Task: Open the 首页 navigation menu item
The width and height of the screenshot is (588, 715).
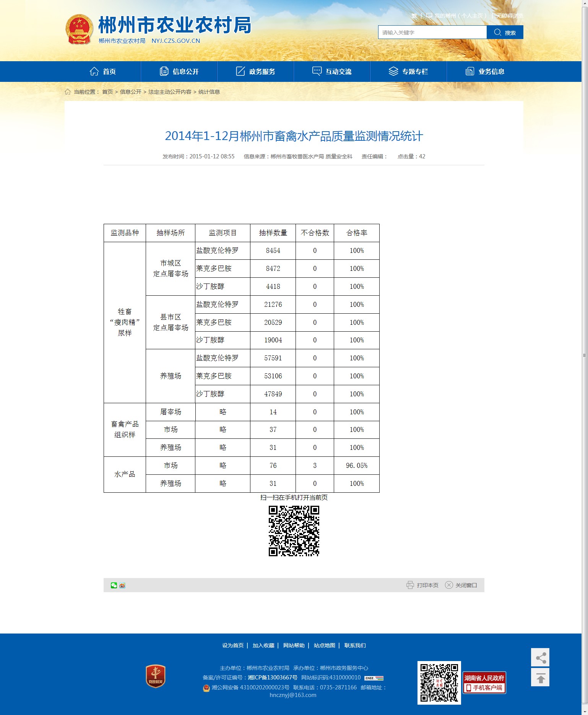Action: [102, 72]
